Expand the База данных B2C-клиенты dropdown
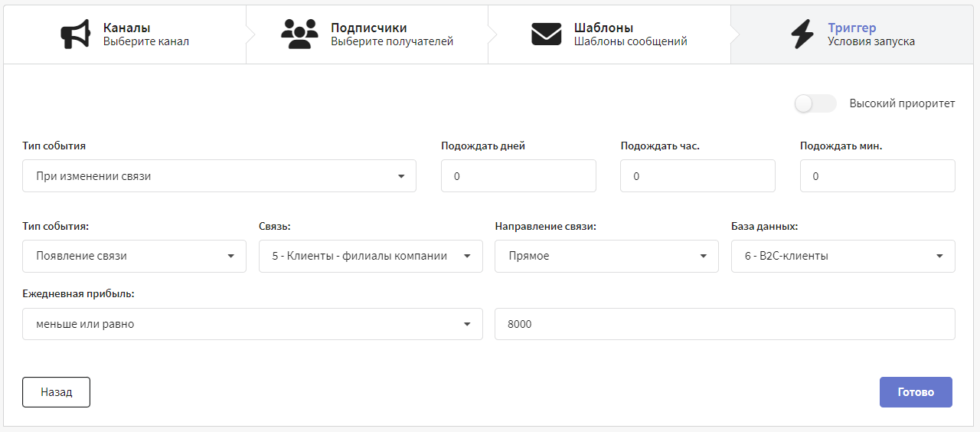Viewport: 980px width, 432px height. point(843,256)
